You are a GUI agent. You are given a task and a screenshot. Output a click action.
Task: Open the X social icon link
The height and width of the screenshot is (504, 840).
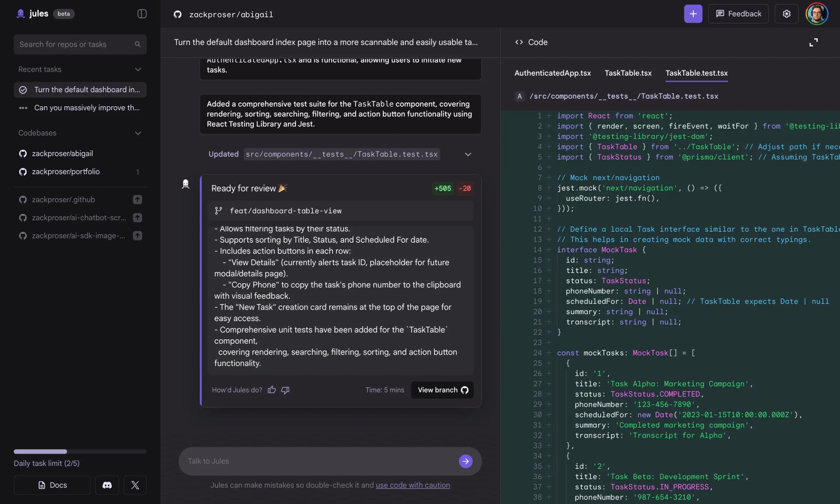(x=135, y=485)
